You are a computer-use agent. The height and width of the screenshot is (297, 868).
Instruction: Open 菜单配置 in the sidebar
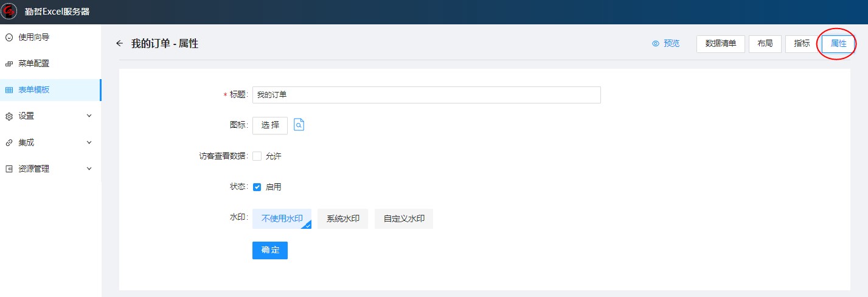click(33, 63)
